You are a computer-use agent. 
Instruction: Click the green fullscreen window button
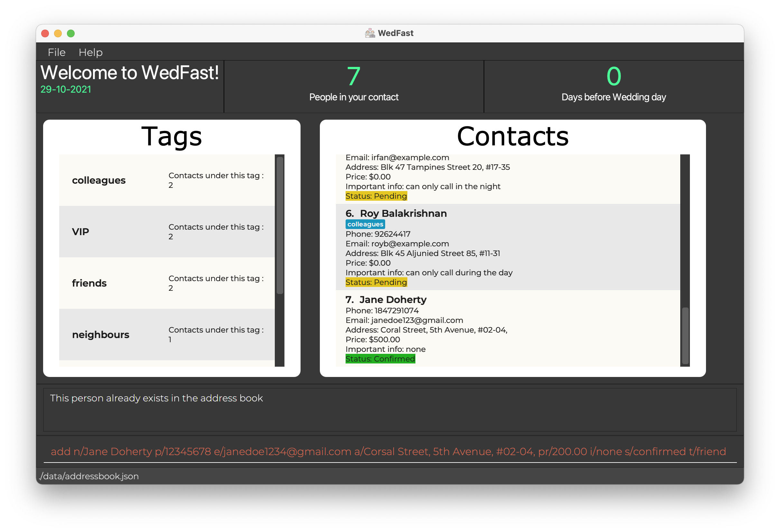(70, 33)
